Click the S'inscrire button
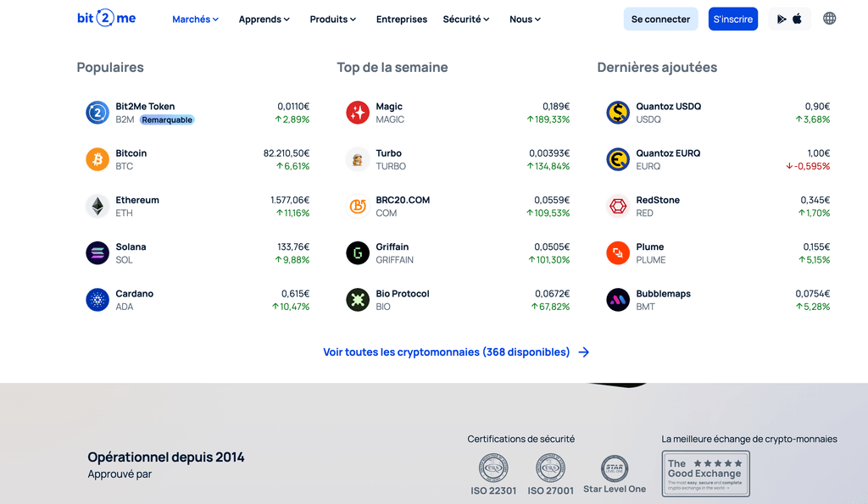868x504 pixels. coord(732,18)
